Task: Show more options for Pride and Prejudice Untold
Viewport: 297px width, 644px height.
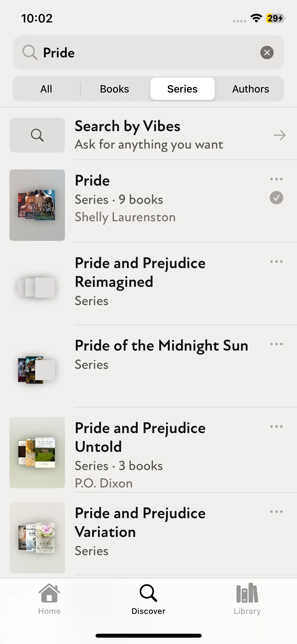Action: click(x=276, y=426)
